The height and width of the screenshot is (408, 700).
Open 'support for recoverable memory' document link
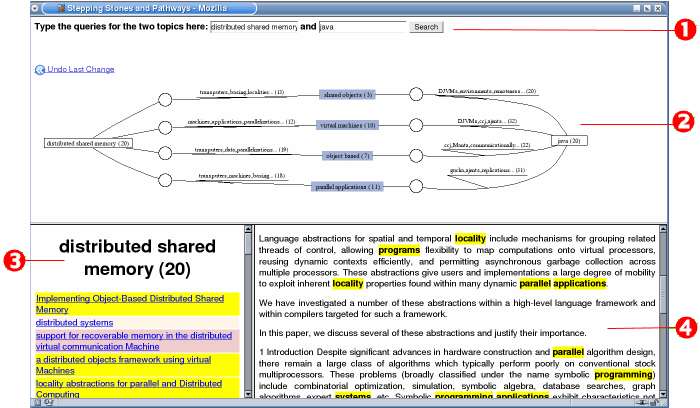pos(134,341)
